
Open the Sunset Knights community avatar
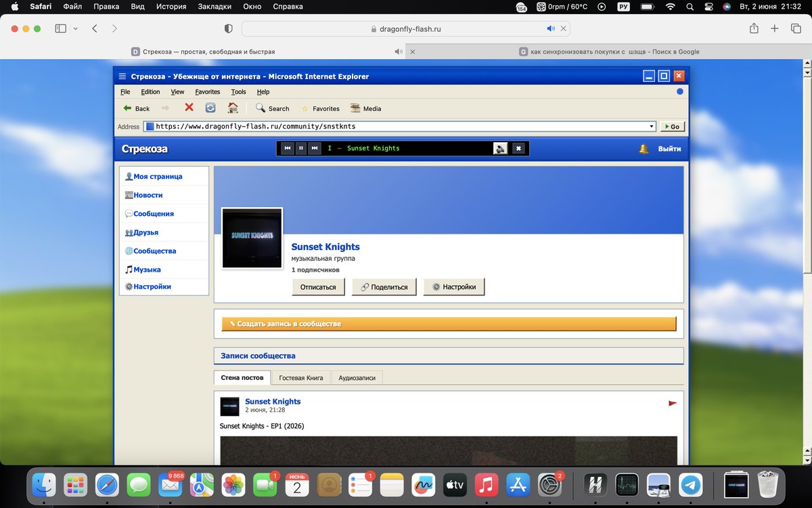coord(252,238)
